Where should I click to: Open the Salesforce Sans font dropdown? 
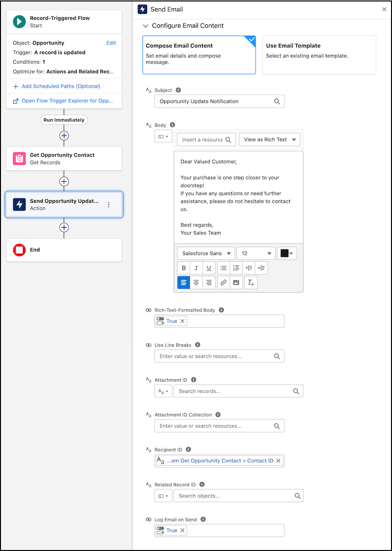coord(206,254)
